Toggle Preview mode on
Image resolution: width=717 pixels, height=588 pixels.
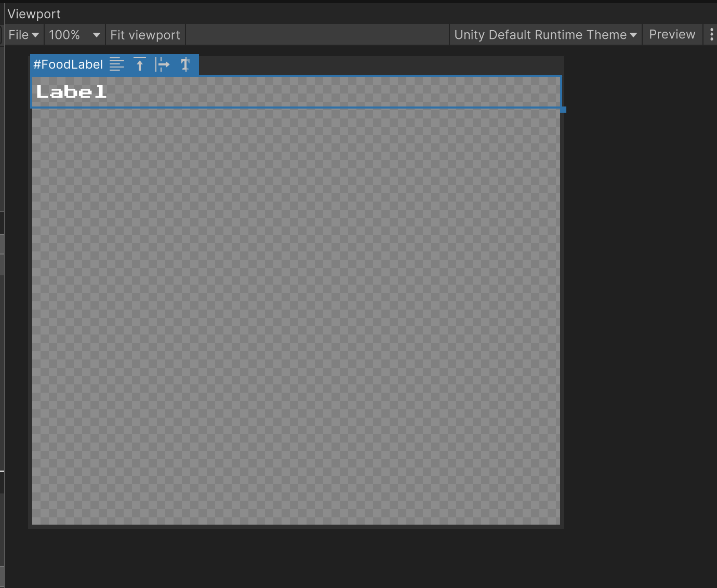point(672,34)
